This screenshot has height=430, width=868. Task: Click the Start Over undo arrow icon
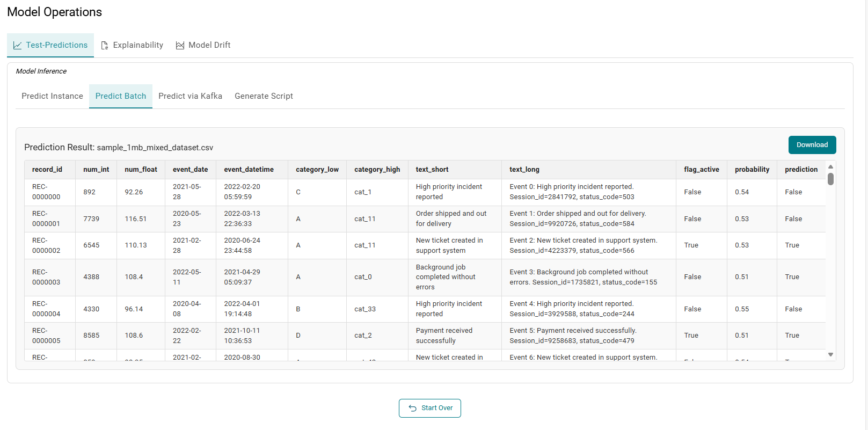(412, 408)
